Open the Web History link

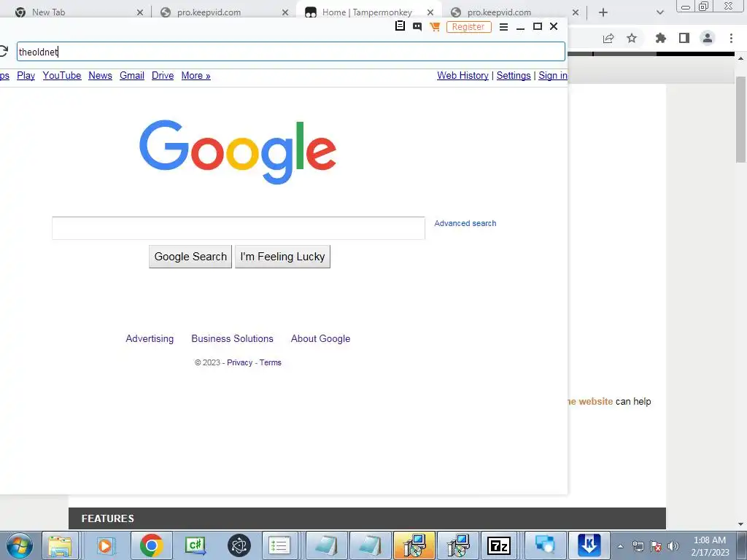tap(462, 76)
